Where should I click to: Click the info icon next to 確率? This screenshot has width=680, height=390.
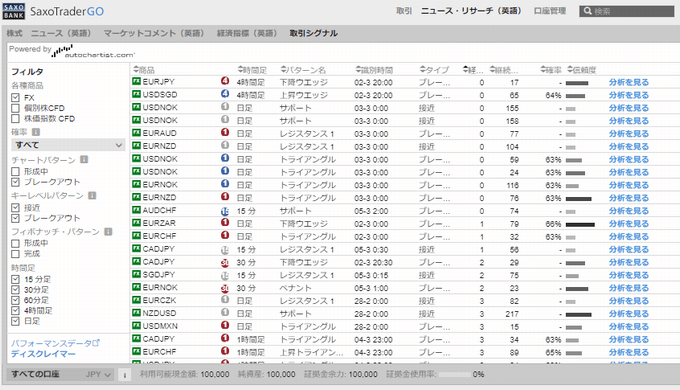36,132
